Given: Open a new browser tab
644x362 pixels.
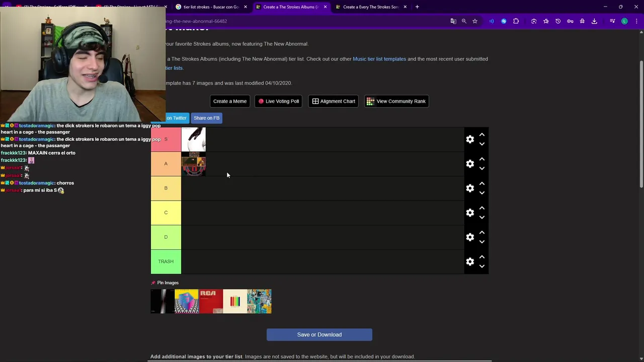Looking at the screenshot, I should point(417,7).
